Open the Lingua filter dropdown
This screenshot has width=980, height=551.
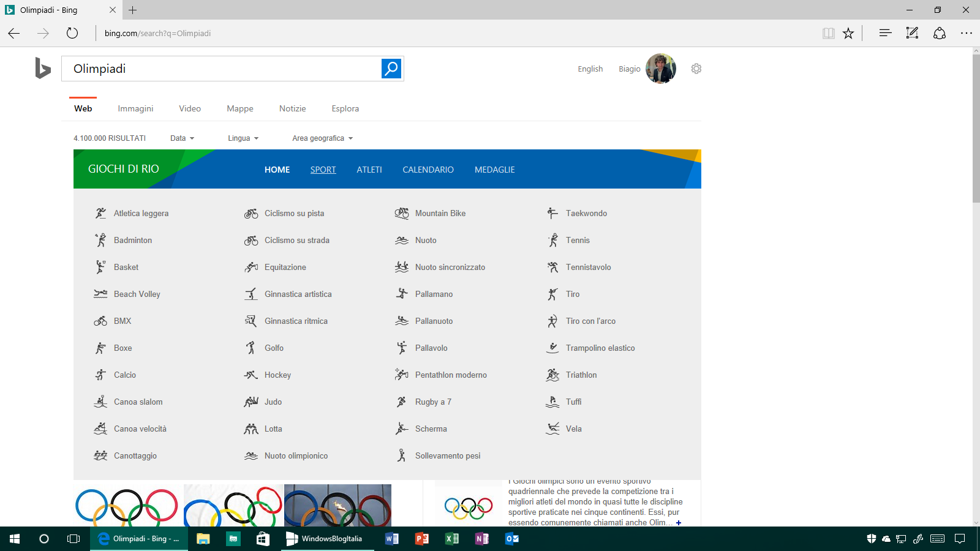[x=243, y=138]
